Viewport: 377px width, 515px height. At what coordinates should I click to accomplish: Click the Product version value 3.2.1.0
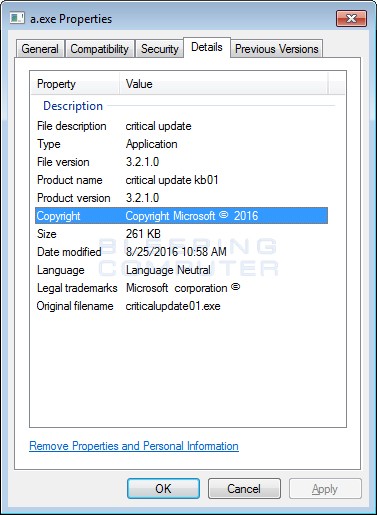click(142, 198)
